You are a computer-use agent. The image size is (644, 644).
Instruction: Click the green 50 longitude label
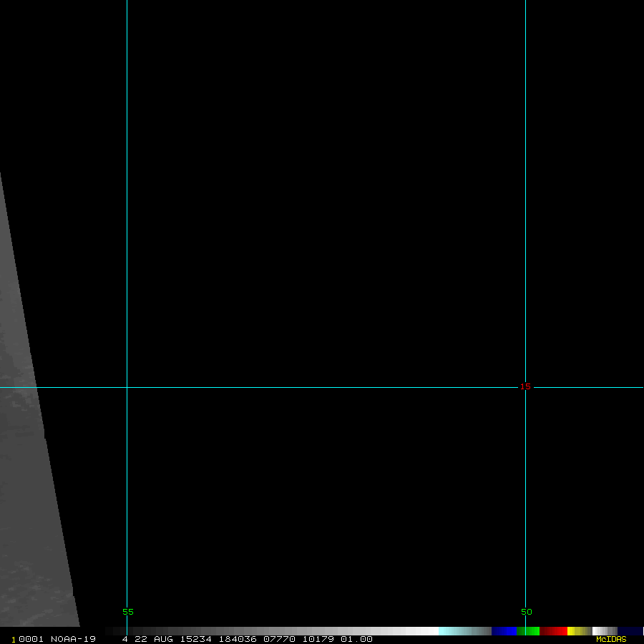[526, 612]
